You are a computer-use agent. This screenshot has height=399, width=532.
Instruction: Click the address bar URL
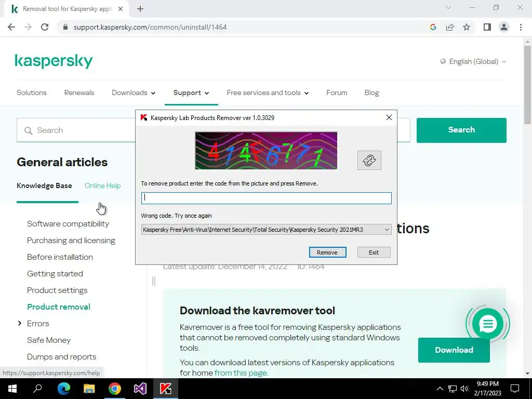click(x=150, y=27)
